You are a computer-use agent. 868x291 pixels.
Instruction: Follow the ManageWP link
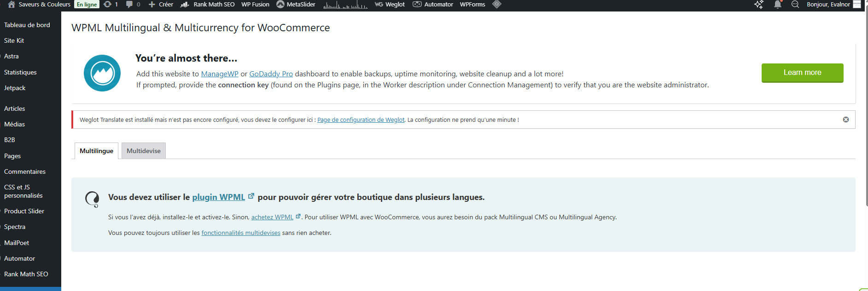(220, 74)
